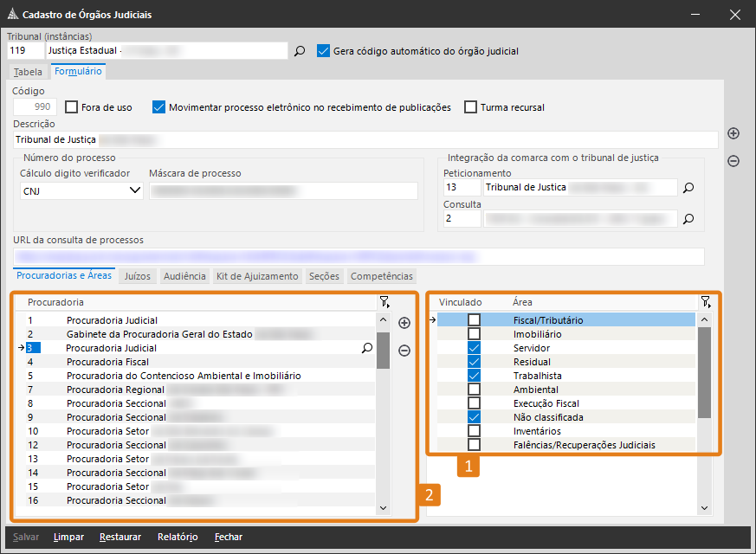The image size is (756, 554).
Task: Click minus icon beside Descrição field
Action: 733,161
